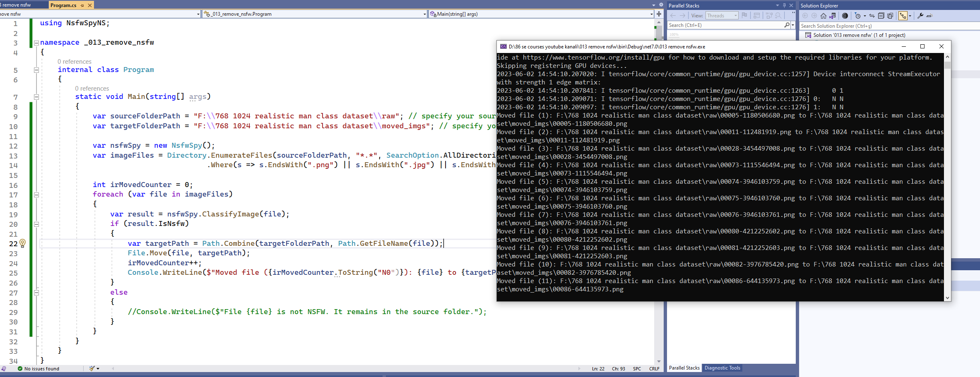Click the '0 references' link above class Program
The width and height of the screenshot is (980, 377).
click(75, 62)
